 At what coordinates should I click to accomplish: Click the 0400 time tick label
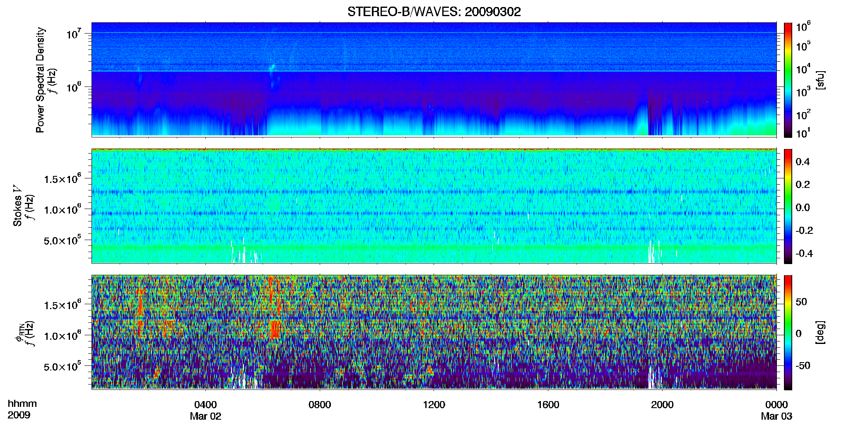point(205,404)
